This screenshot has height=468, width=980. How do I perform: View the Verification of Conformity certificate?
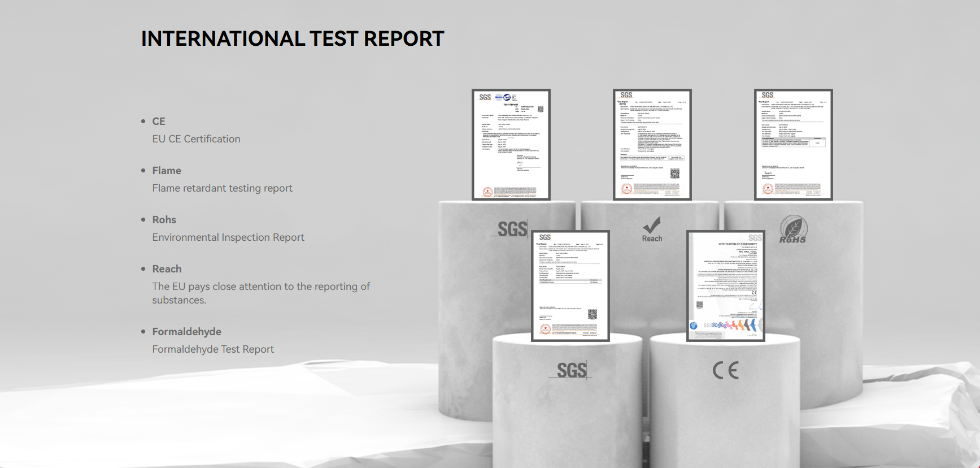726,286
